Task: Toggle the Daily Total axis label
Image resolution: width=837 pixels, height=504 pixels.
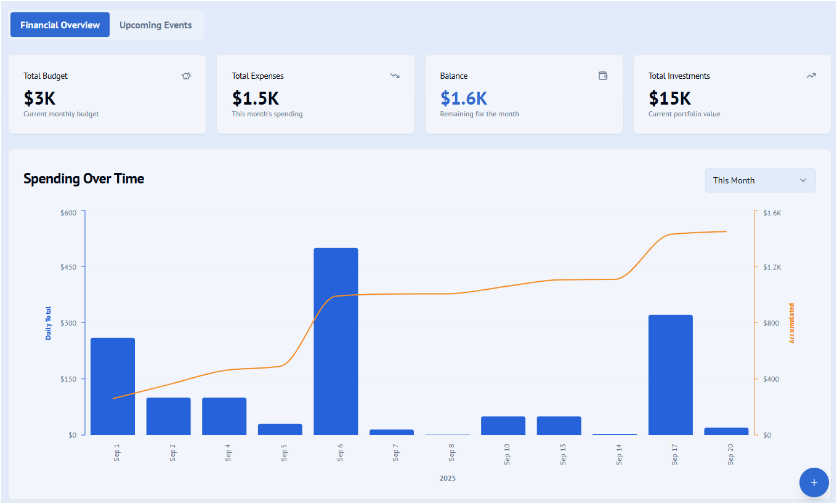Action: tap(47, 322)
